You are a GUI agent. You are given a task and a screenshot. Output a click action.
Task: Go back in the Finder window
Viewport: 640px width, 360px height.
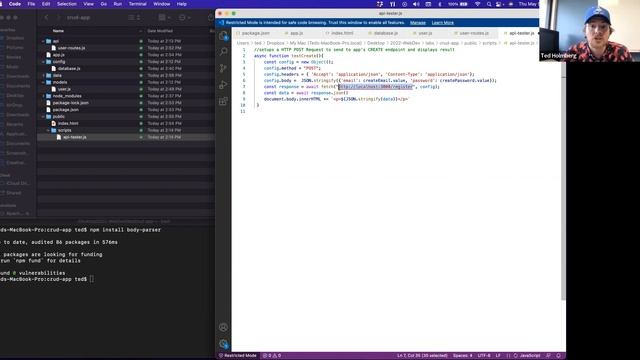[46, 18]
